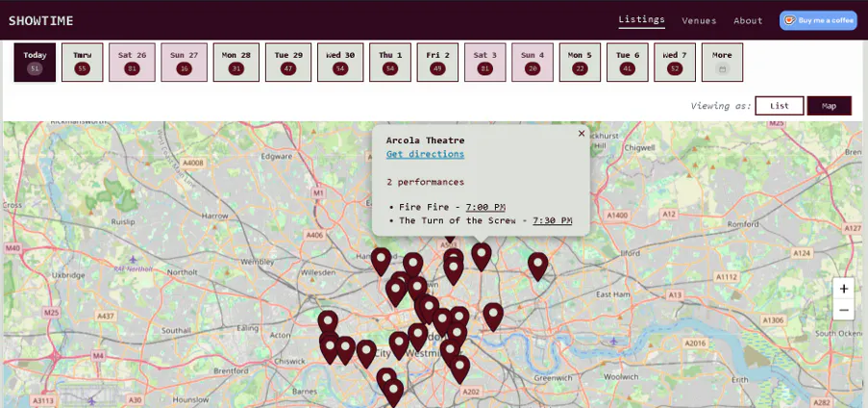The height and width of the screenshot is (408, 868).
Task: Pick the Fri 2 date tab
Action: point(437,63)
